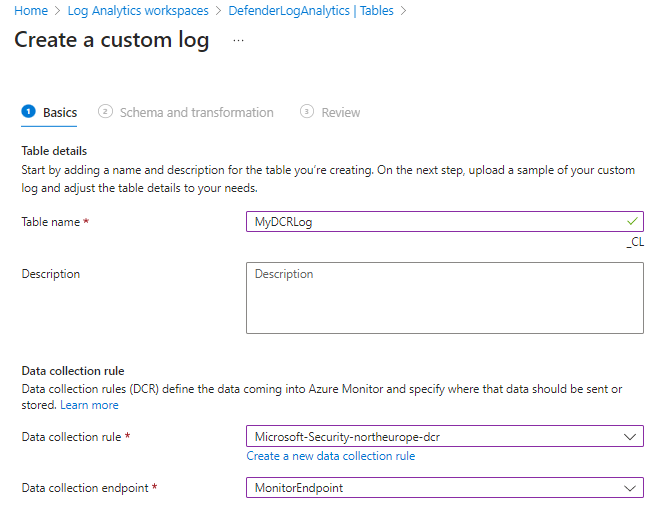Focus the Description text area
This screenshot has width=672, height=522.
(444, 297)
